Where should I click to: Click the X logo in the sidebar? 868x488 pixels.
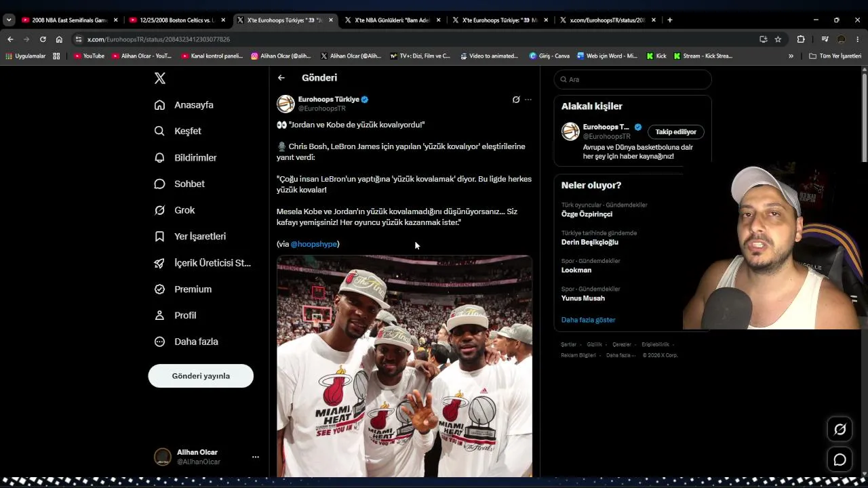(x=160, y=79)
